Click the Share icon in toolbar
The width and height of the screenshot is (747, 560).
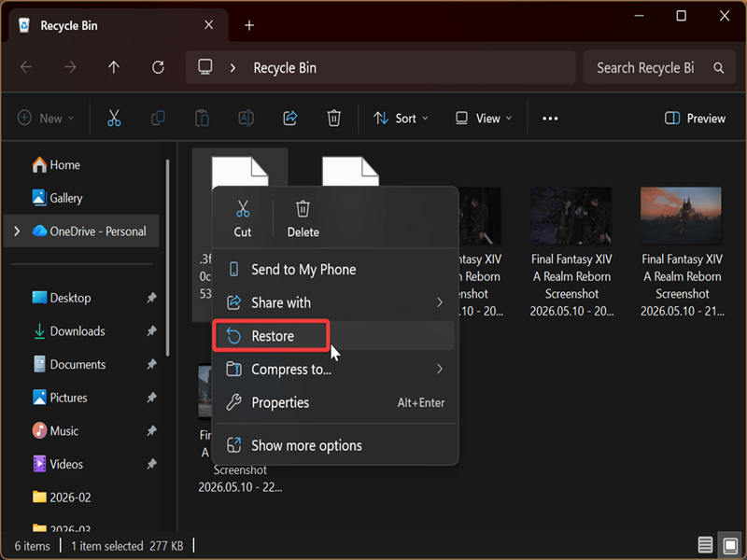[x=289, y=118]
